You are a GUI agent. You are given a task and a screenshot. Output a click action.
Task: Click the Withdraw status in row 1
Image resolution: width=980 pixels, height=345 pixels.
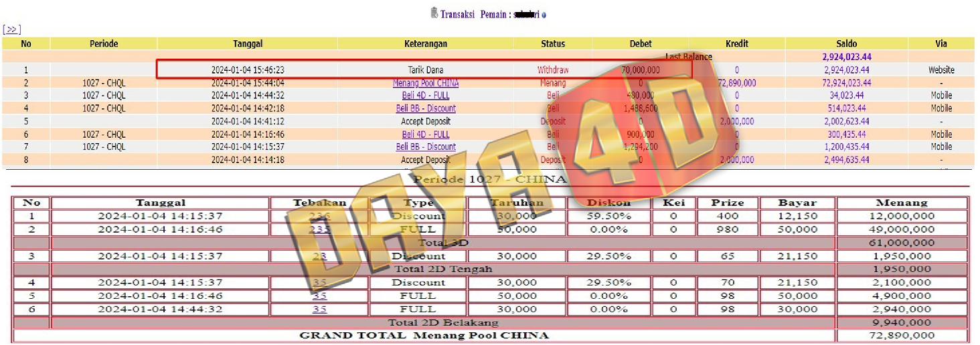553,70
